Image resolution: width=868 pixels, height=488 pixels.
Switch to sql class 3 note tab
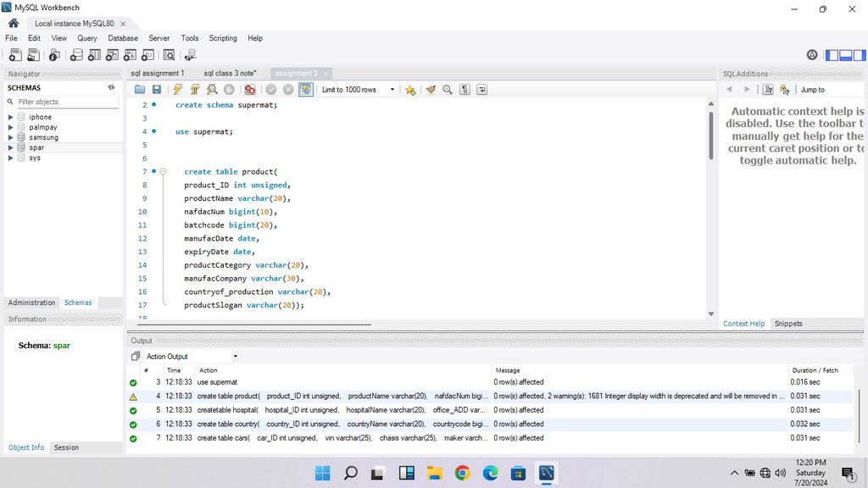[230, 73]
